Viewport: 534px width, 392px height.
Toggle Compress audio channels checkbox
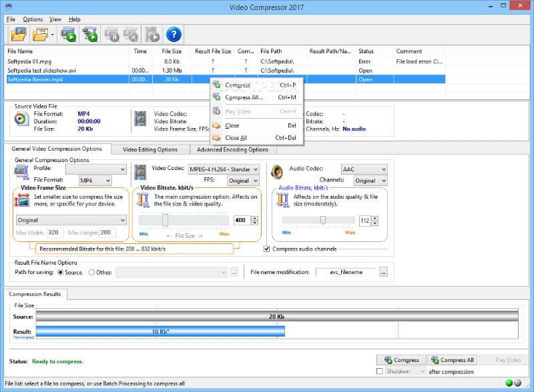pos(268,249)
